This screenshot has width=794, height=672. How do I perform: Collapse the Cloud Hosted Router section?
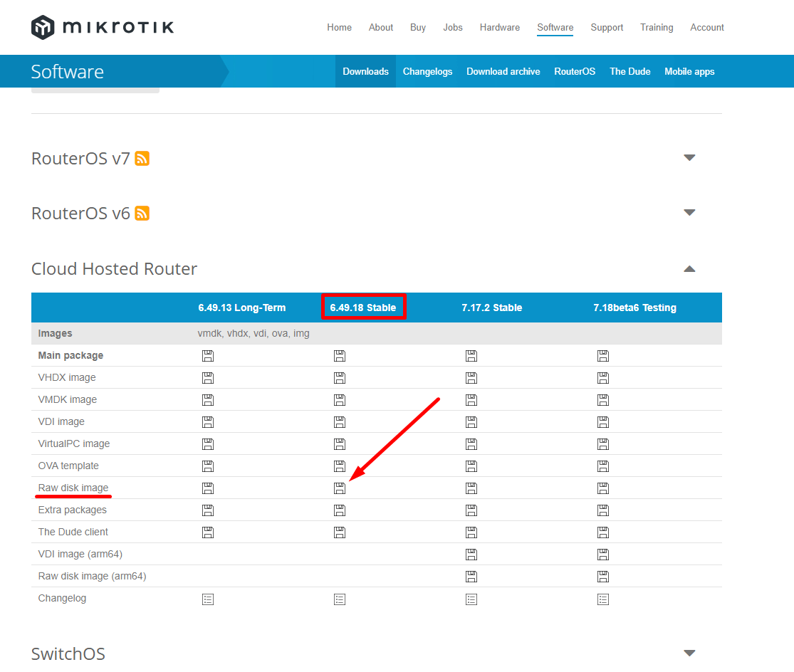[689, 268]
